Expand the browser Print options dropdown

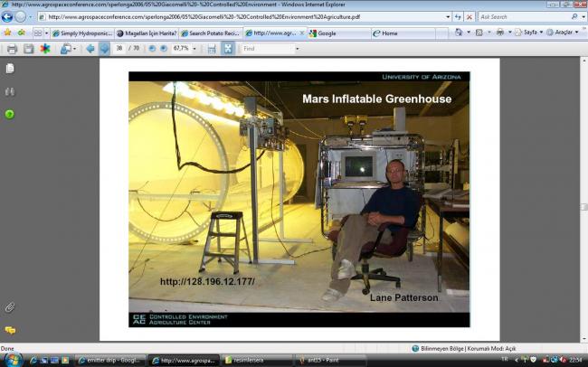point(509,33)
